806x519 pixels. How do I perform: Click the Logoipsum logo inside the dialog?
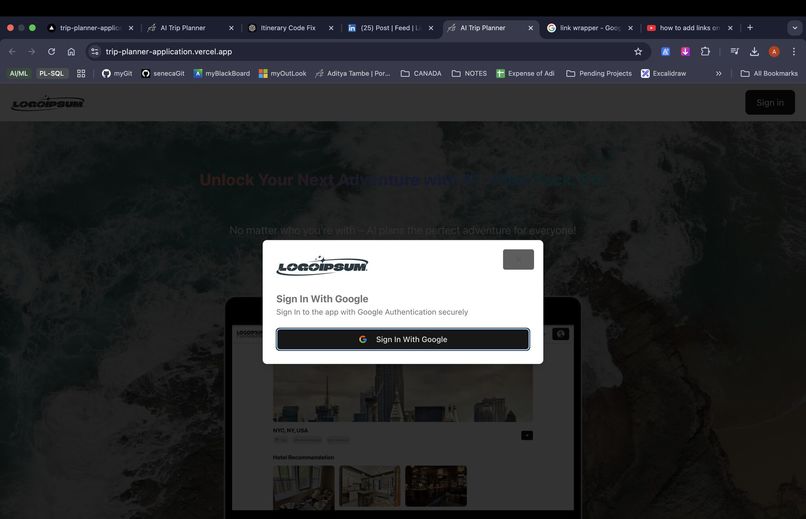[322, 266]
